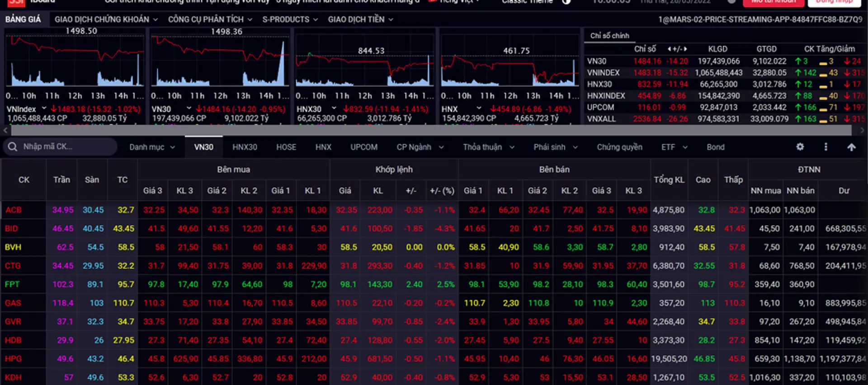
Task: Switch to the VN30 board tab
Action: click(204, 147)
